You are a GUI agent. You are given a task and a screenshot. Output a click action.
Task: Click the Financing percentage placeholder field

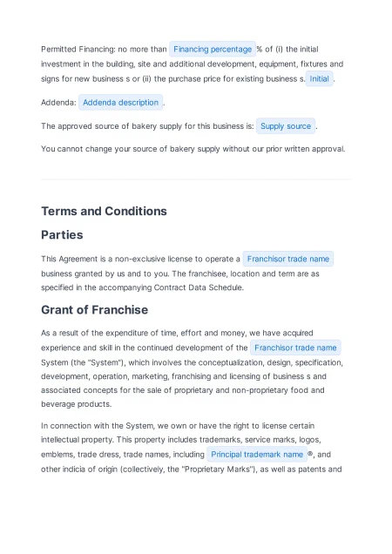[x=213, y=49]
